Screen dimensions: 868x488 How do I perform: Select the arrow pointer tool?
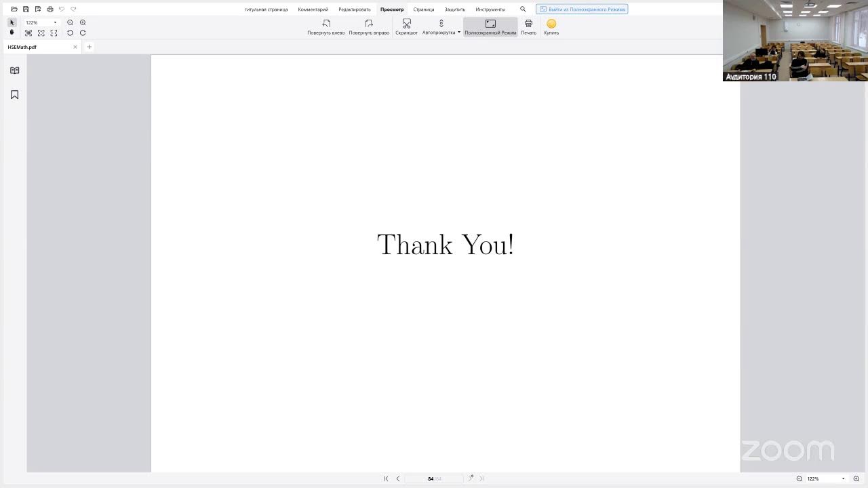pyautogui.click(x=12, y=22)
